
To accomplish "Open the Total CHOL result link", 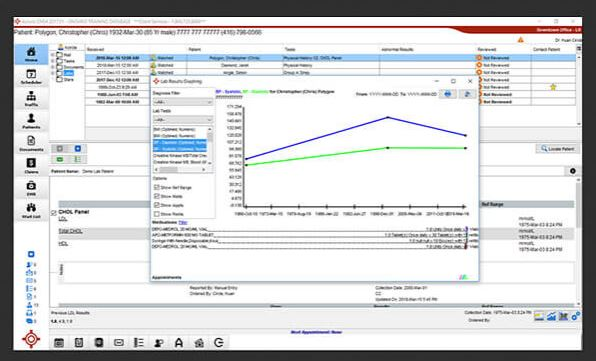I will click(x=70, y=231).
